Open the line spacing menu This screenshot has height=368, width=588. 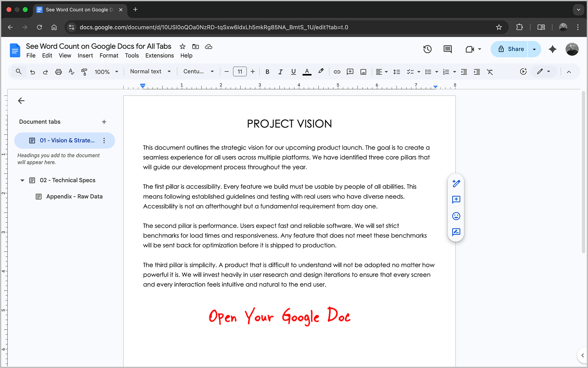397,71
